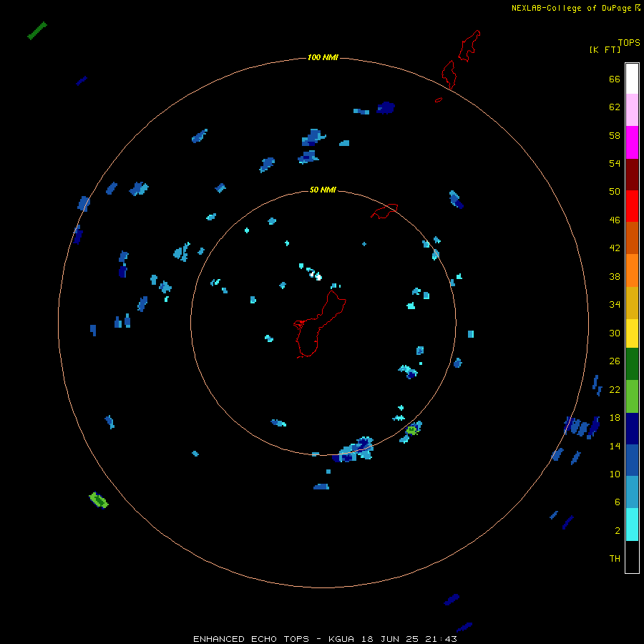This screenshot has height=644, width=644.
Task: Click the "50 NMI" range ring label
Action: 323,190
